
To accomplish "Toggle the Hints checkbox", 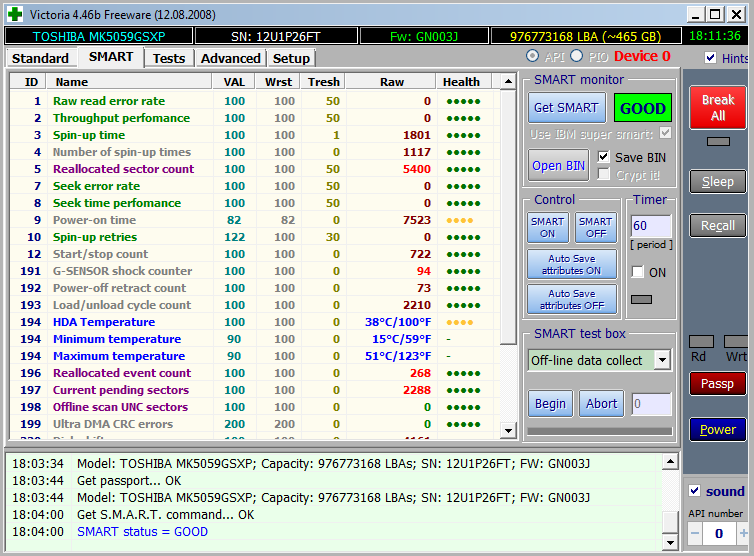I will [x=710, y=58].
